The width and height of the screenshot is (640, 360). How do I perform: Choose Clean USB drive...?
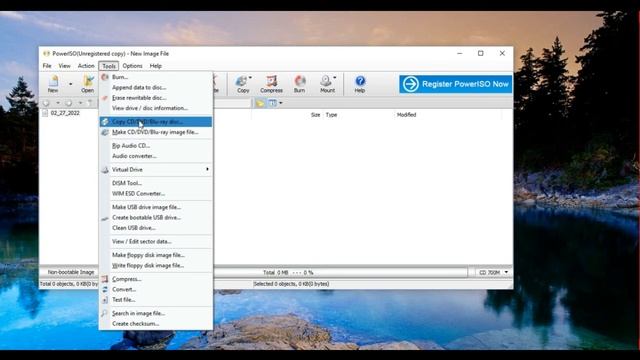(x=156, y=228)
